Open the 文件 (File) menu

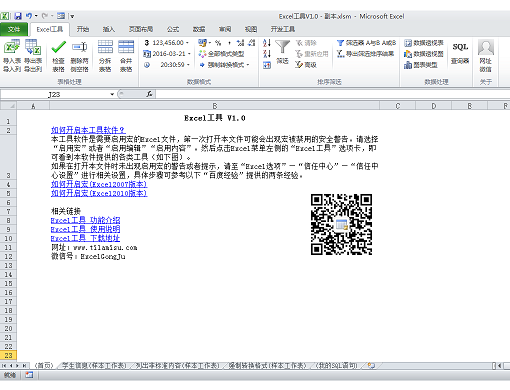coord(14,29)
